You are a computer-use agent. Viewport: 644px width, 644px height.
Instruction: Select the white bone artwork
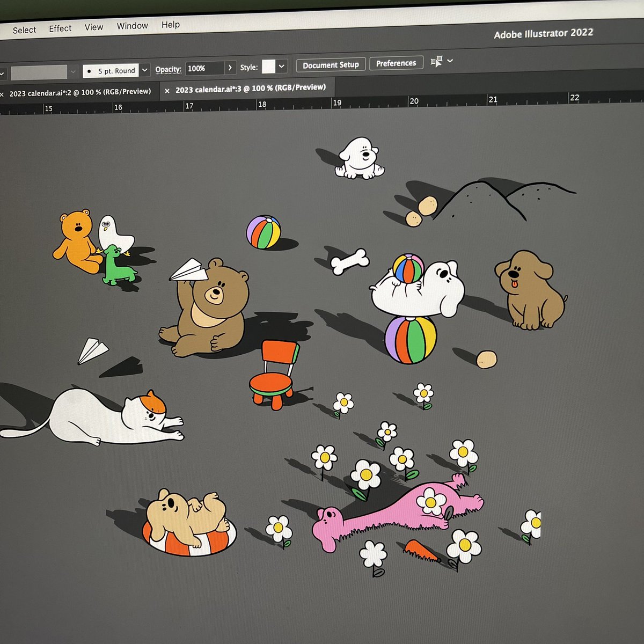[350, 261]
